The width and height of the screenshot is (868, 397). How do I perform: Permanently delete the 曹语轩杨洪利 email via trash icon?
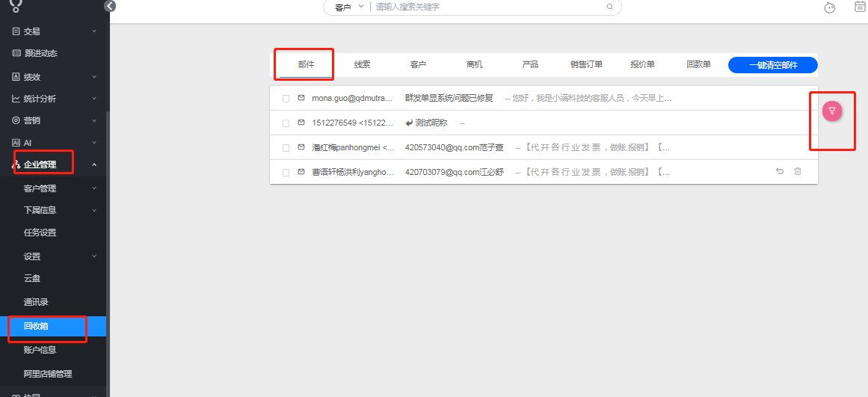coord(798,172)
